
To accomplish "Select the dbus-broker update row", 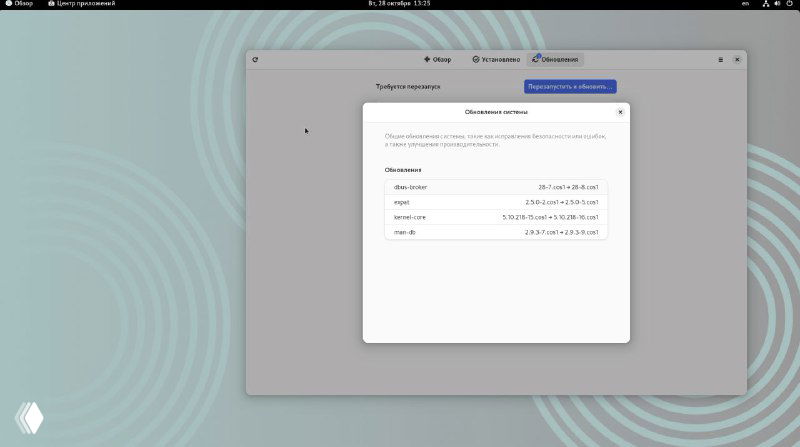I will 496,187.
